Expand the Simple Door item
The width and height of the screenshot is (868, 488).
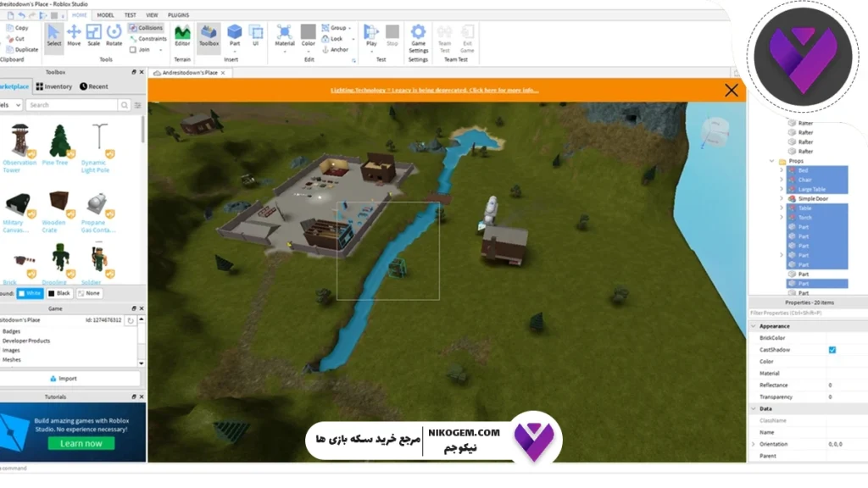[781, 198]
